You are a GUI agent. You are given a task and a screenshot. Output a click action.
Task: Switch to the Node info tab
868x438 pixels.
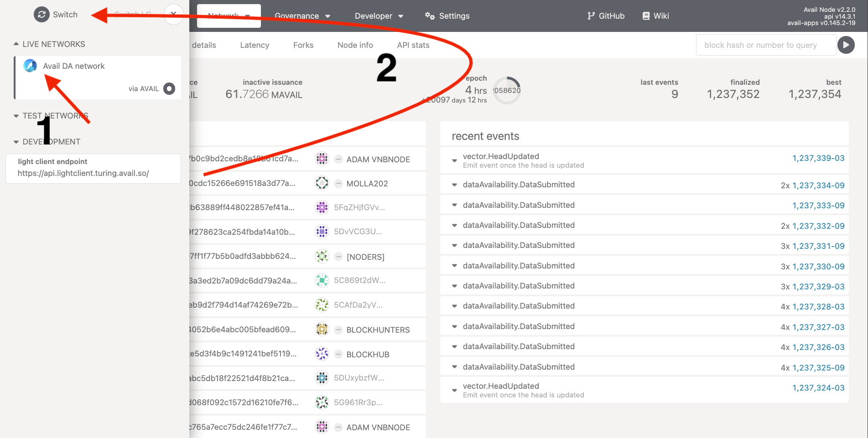(355, 45)
